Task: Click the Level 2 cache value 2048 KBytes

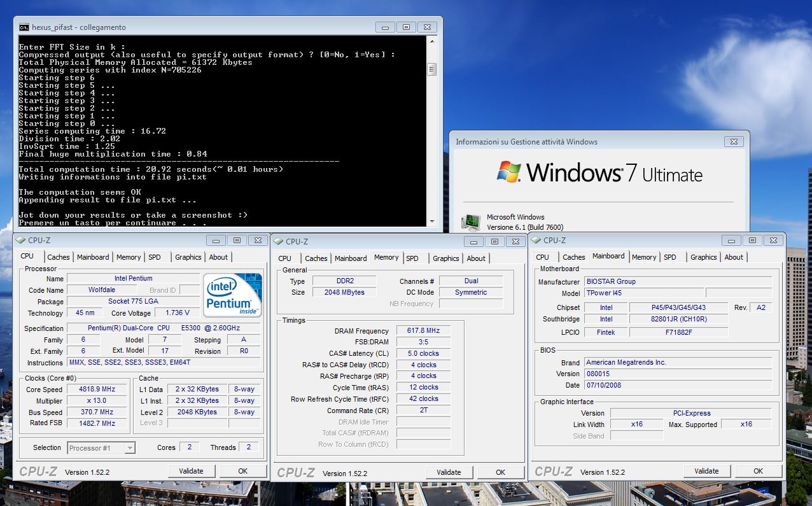Action: tap(197, 412)
